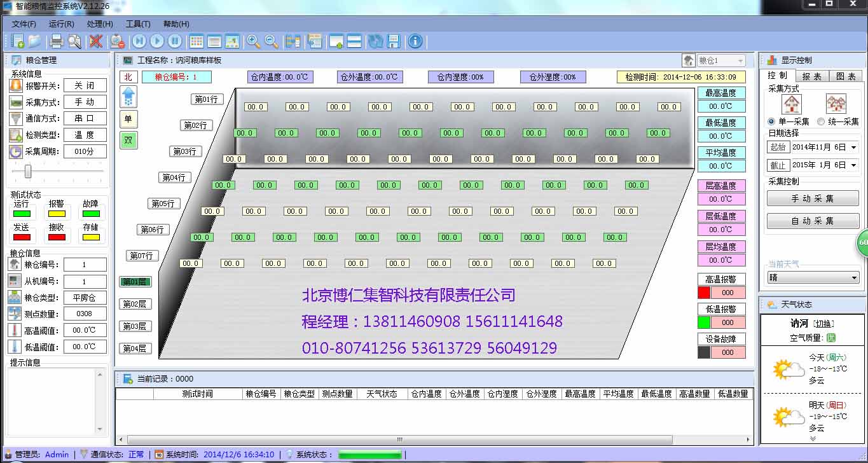Click the printer icon in the toolbar

click(x=57, y=41)
